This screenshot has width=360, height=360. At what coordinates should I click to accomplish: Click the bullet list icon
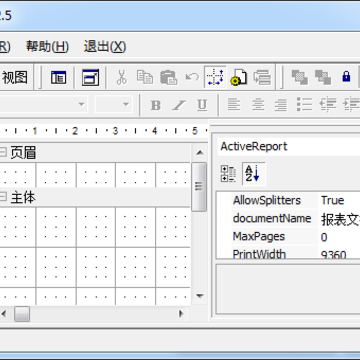[304, 105]
